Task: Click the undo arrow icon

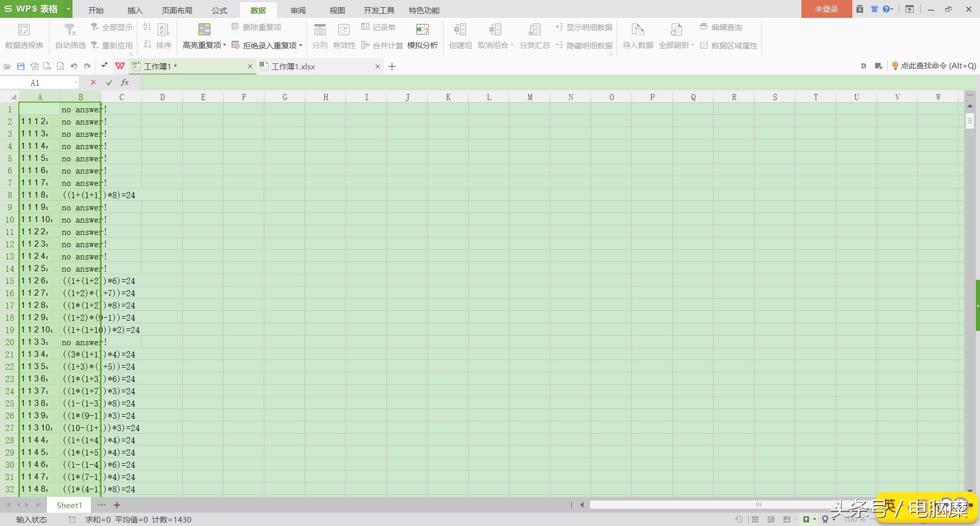Action: (74, 66)
